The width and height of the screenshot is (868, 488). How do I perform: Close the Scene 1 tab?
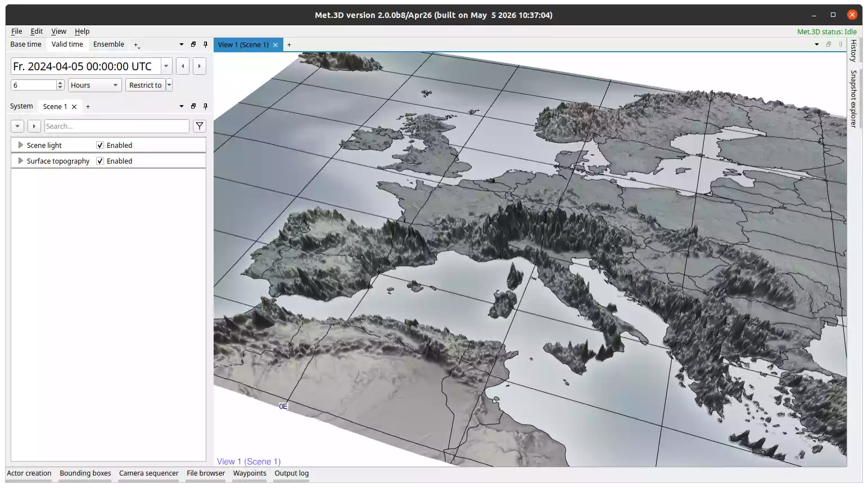click(x=74, y=107)
